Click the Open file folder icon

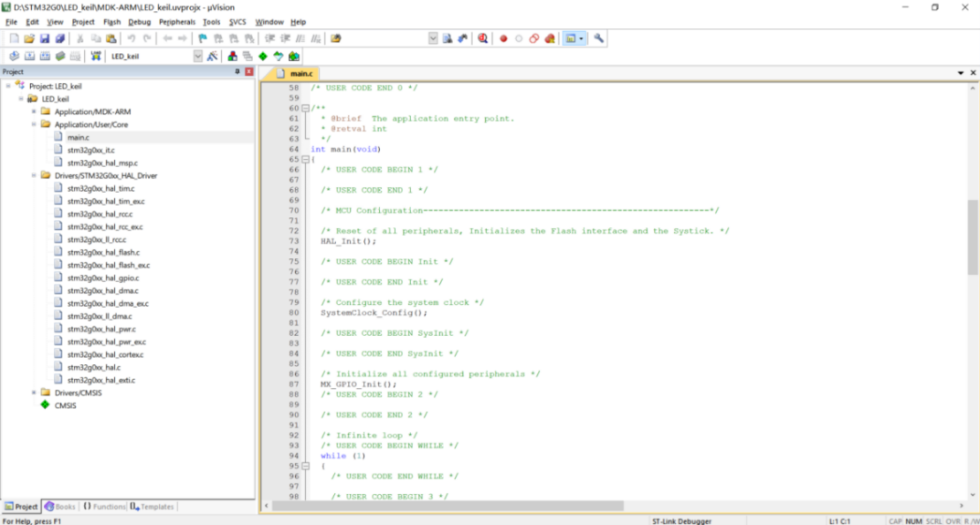click(x=29, y=39)
